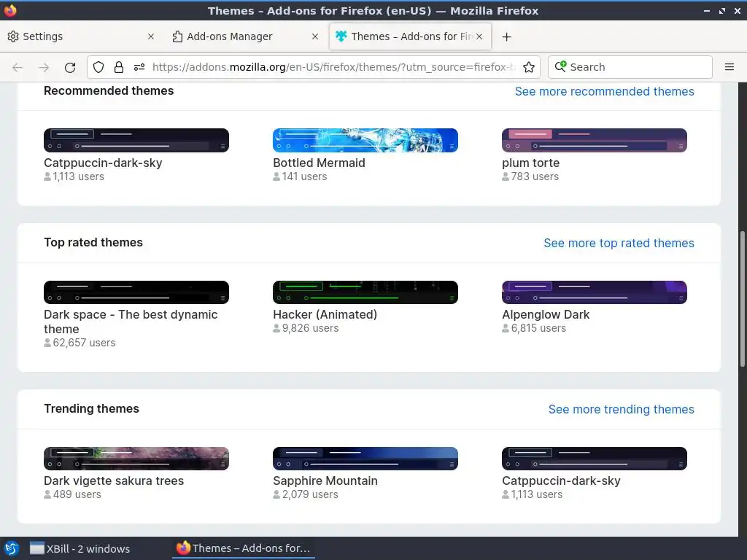Open See more trending themes link
747x560 pixels.
pyautogui.click(x=622, y=410)
